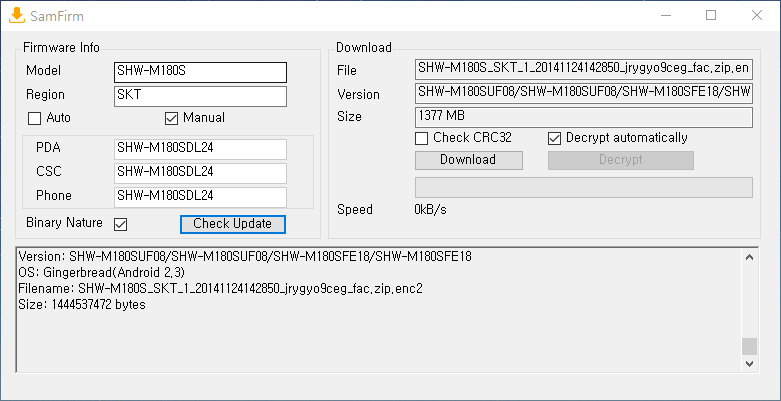
Task: Enable the Auto checkbox
Action: pyautogui.click(x=35, y=118)
